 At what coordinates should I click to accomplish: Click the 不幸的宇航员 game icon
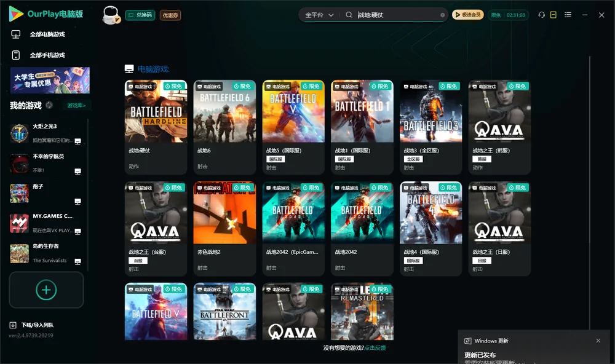19,163
